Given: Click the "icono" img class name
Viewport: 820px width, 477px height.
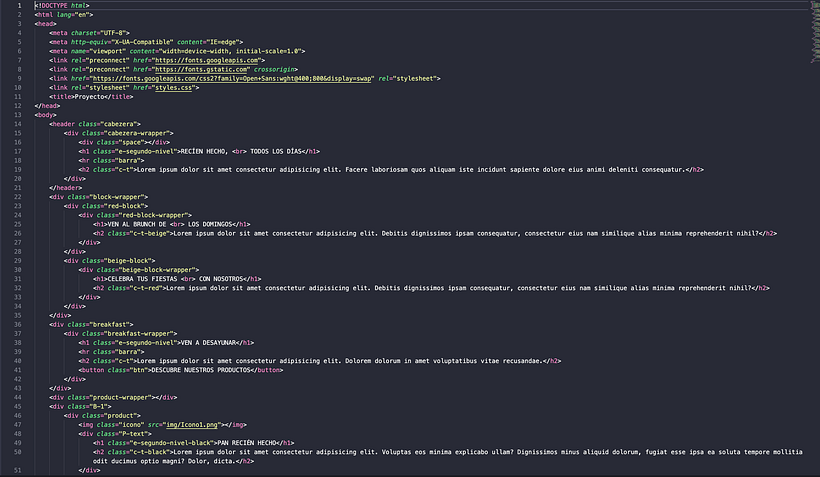Looking at the screenshot, I should [131, 425].
